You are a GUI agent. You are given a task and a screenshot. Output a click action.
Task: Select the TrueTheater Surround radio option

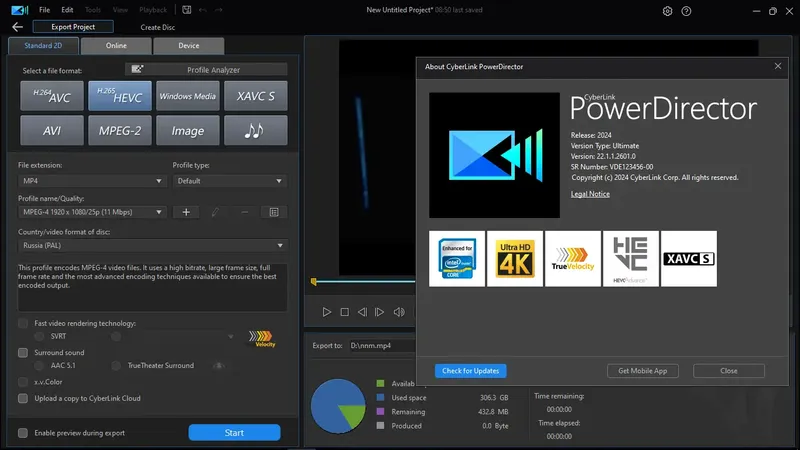click(116, 365)
